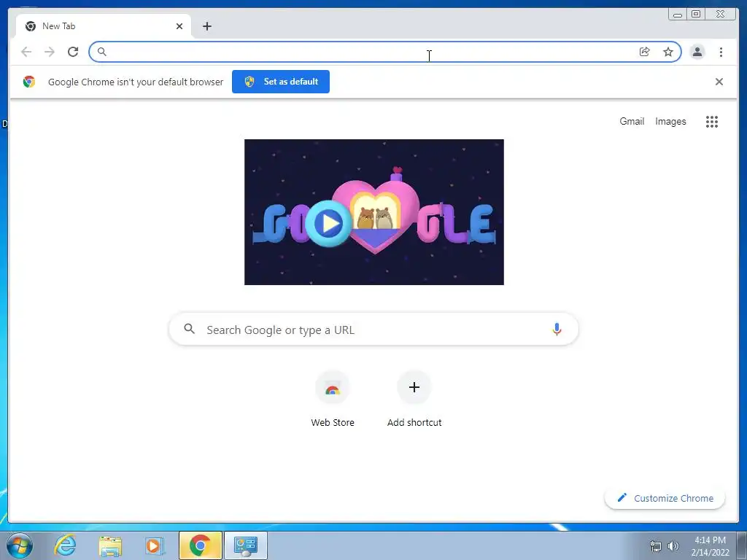Screen dimensions: 747x560
Task: Click the address bar search magnifier icon
Action: [x=101, y=52]
